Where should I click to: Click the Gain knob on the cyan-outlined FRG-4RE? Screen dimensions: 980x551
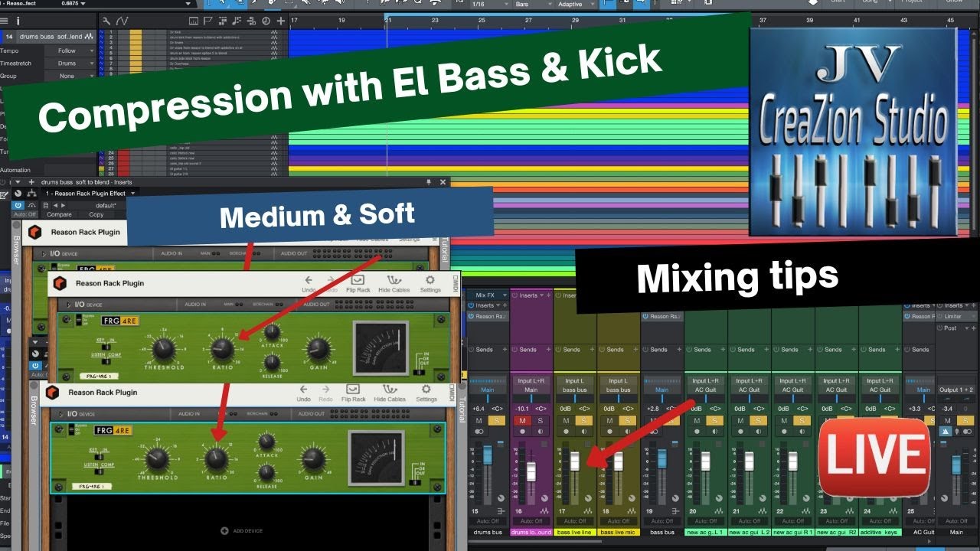(x=312, y=458)
